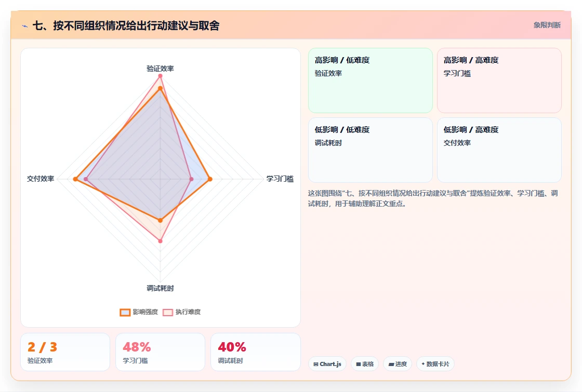
Task: Click the pink data point on 调试耗时 axis
Action: pos(161,241)
